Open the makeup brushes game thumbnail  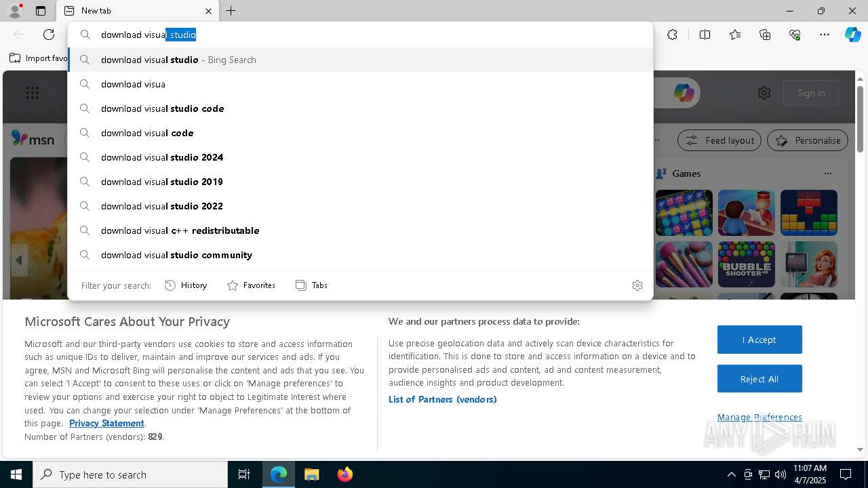(x=684, y=264)
